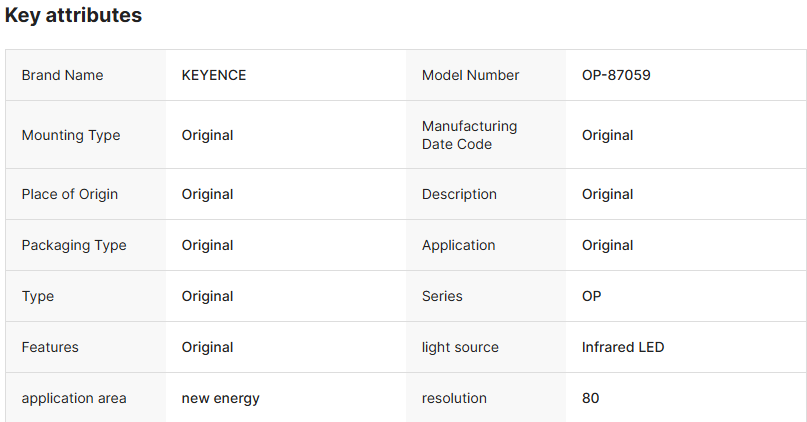807x422 pixels.
Task: Select the Original value beside Description
Action: 607,194
